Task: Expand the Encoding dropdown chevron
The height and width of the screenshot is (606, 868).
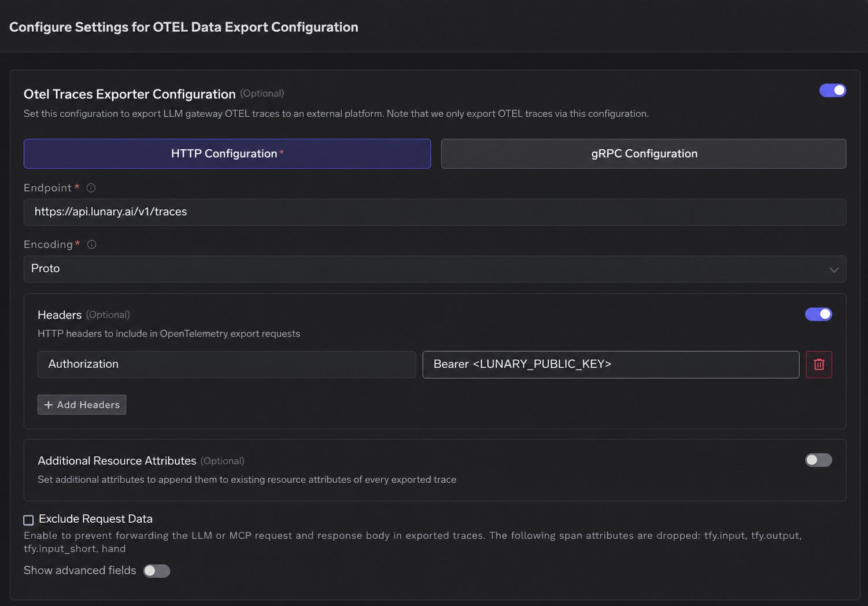Action: point(834,269)
